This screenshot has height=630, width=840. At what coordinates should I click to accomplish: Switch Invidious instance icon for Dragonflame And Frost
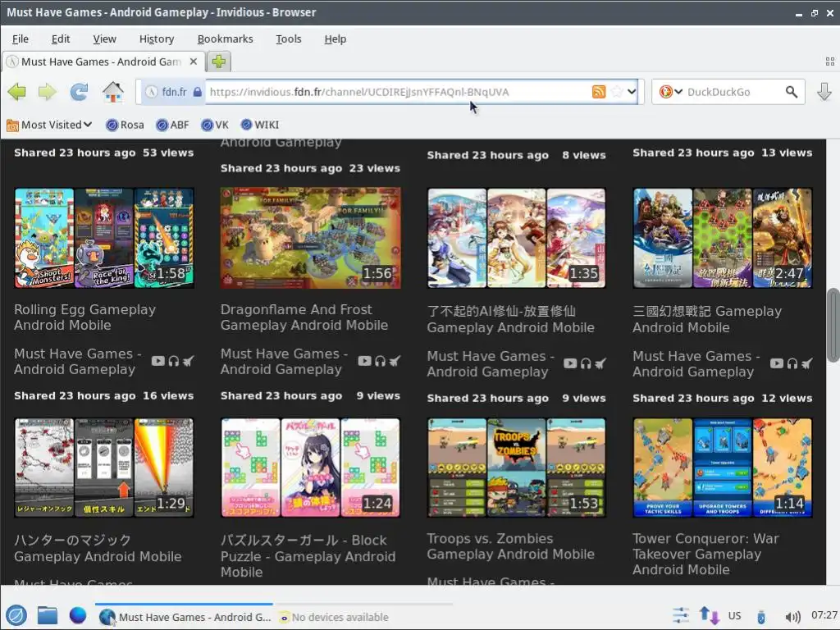pos(395,362)
